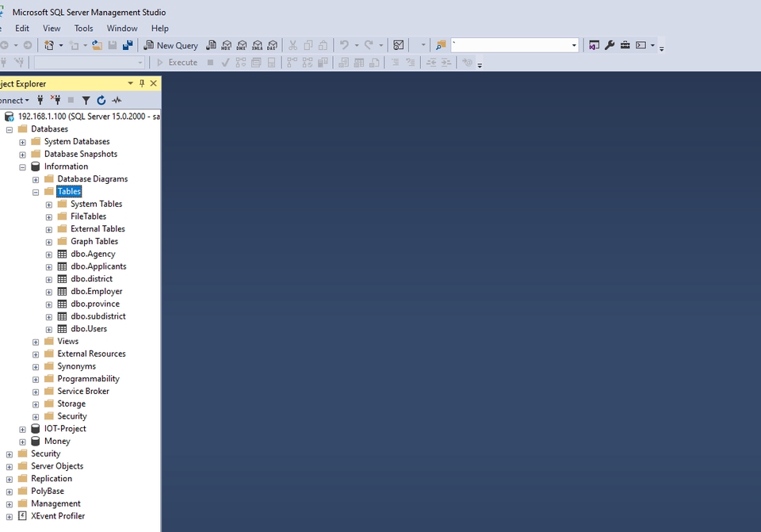Open Object Explorer window position dropdown
Viewport: 761px width, 532px height.
[130, 83]
